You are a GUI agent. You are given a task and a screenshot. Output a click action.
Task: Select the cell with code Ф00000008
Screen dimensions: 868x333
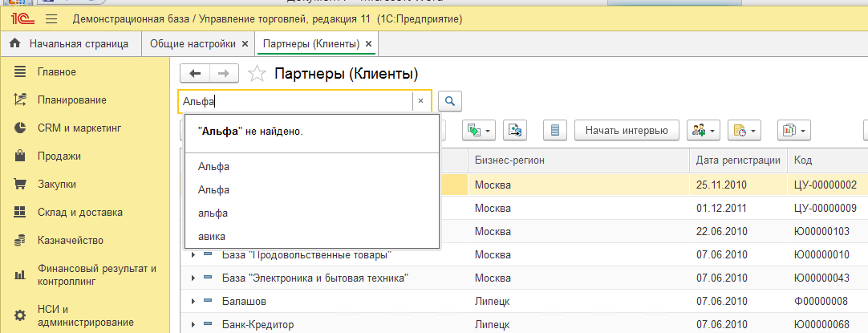(827, 302)
